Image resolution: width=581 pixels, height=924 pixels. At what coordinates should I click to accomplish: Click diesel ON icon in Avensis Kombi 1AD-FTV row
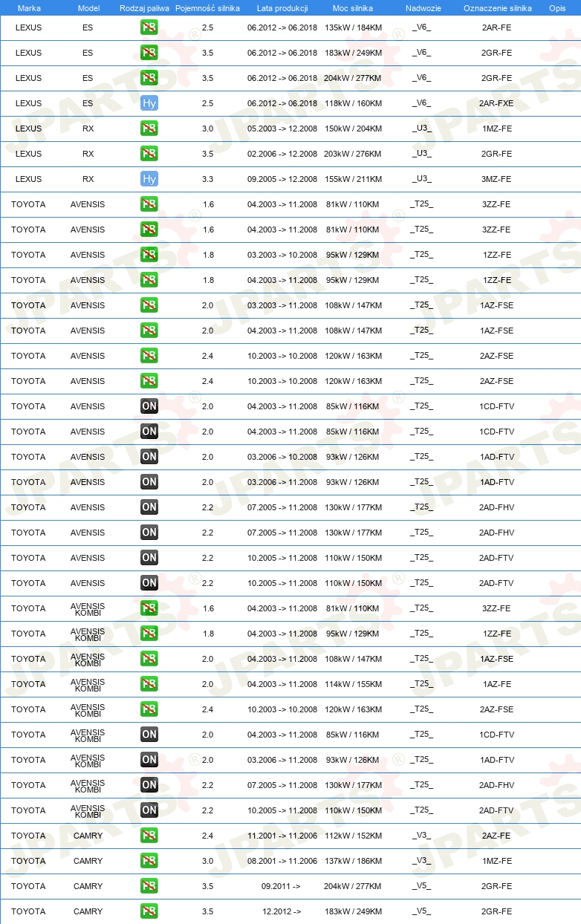(x=149, y=760)
